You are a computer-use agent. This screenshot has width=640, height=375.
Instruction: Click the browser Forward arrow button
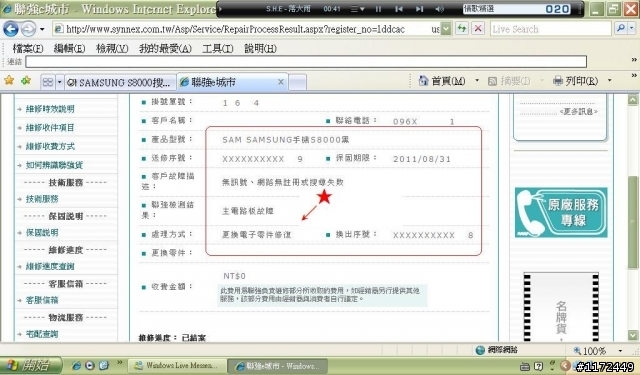[28, 29]
